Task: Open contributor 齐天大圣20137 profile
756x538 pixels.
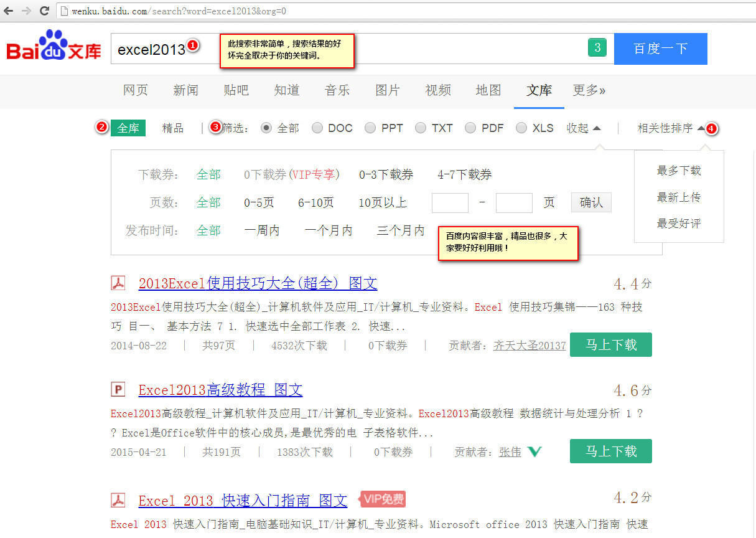Action: click(530, 346)
